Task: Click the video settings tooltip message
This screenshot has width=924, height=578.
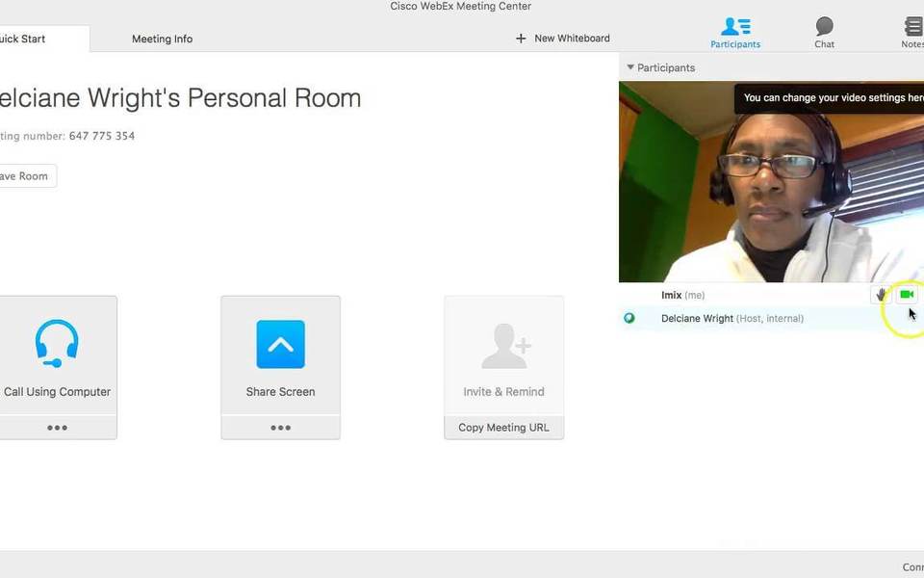Action: [x=829, y=98]
